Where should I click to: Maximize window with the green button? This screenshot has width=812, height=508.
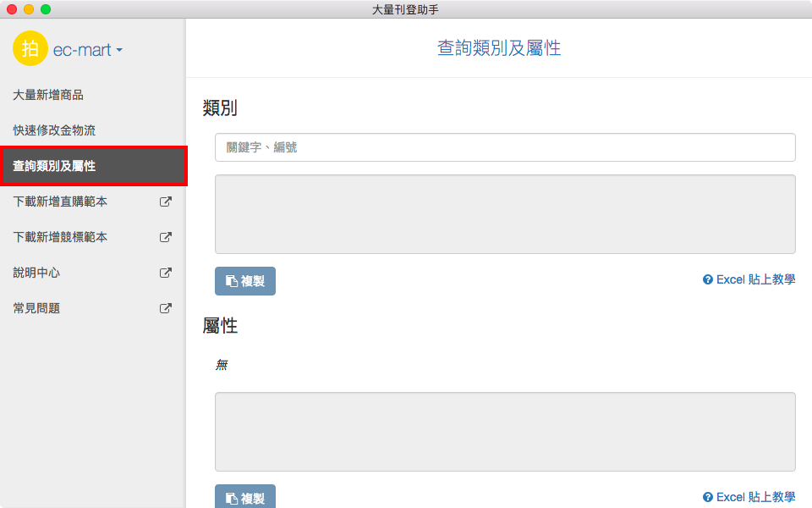pyautogui.click(x=46, y=9)
